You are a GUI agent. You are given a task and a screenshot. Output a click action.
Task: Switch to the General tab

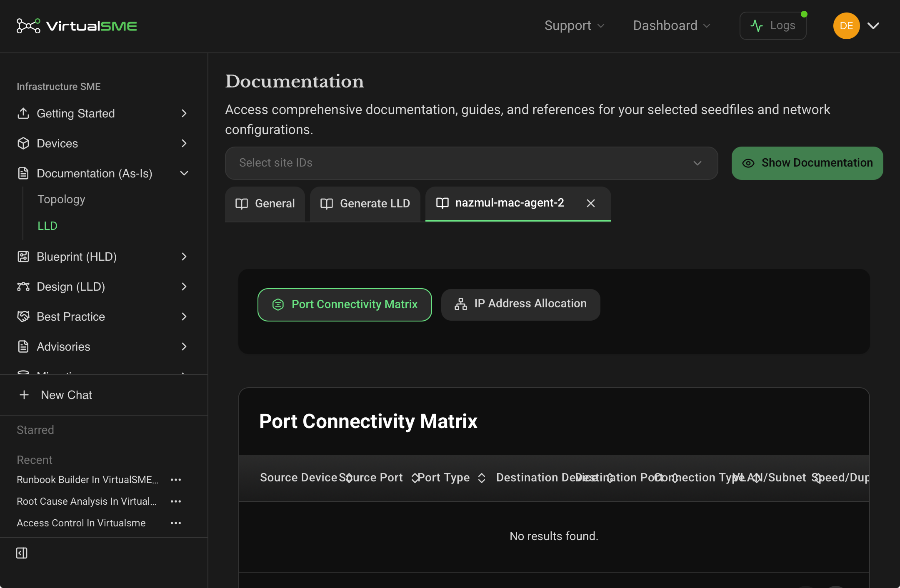(x=265, y=204)
